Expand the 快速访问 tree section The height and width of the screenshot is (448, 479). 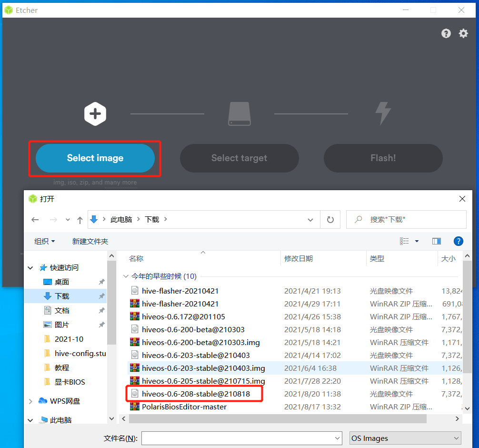(x=30, y=267)
